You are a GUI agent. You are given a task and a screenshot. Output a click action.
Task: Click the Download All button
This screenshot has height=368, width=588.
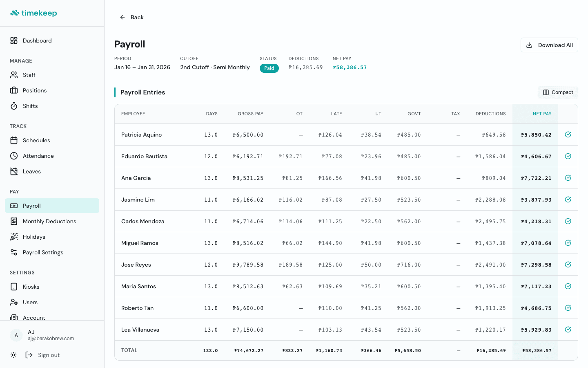549,45
